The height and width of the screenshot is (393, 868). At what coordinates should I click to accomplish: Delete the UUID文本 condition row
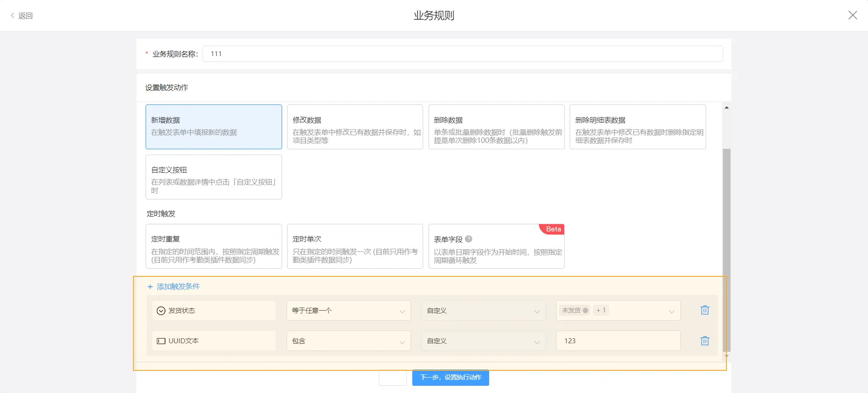point(704,341)
